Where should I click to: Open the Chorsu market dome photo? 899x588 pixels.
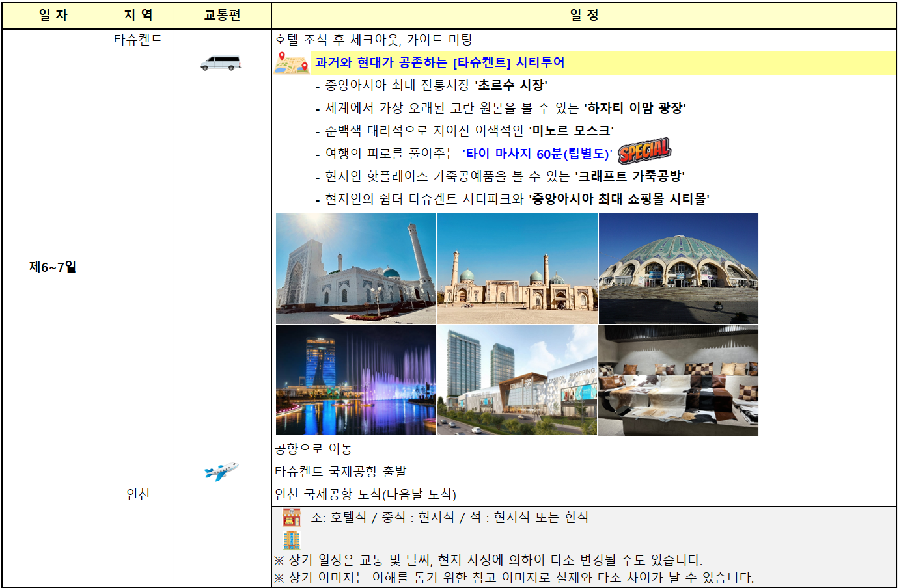678,269
